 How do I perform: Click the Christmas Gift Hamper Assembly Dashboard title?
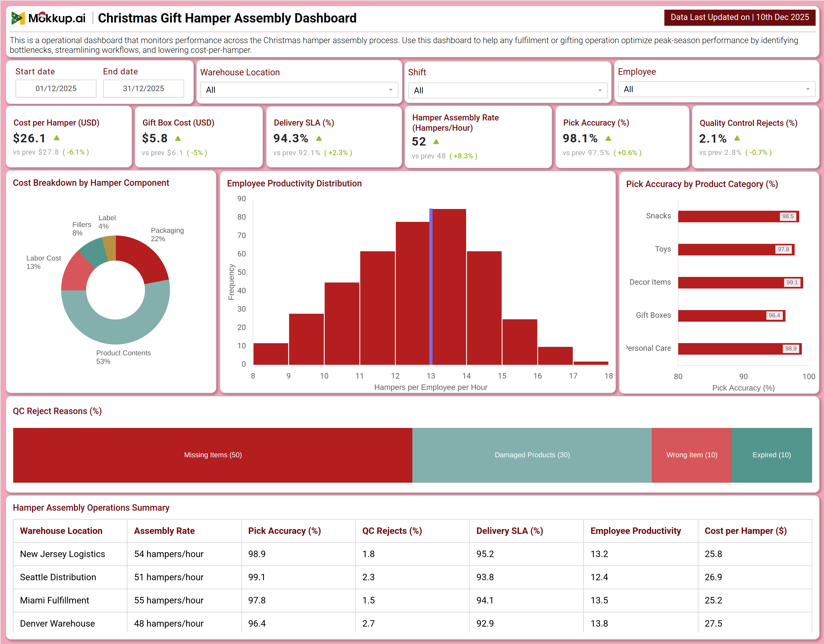(x=227, y=18)
